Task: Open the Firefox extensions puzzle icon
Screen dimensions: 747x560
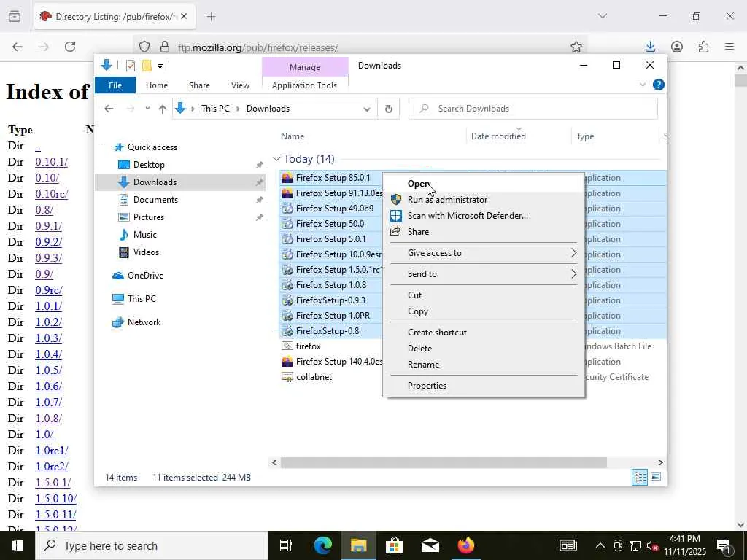Action: pos(703,47)
